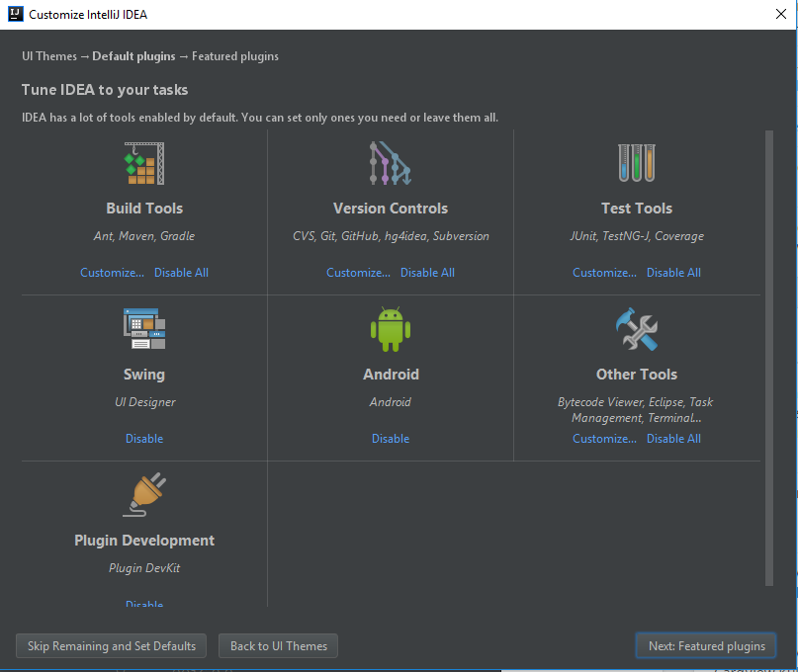Click the Plugin Development plug icon
This screenshot has height=672, width=798.
point(144,494)
